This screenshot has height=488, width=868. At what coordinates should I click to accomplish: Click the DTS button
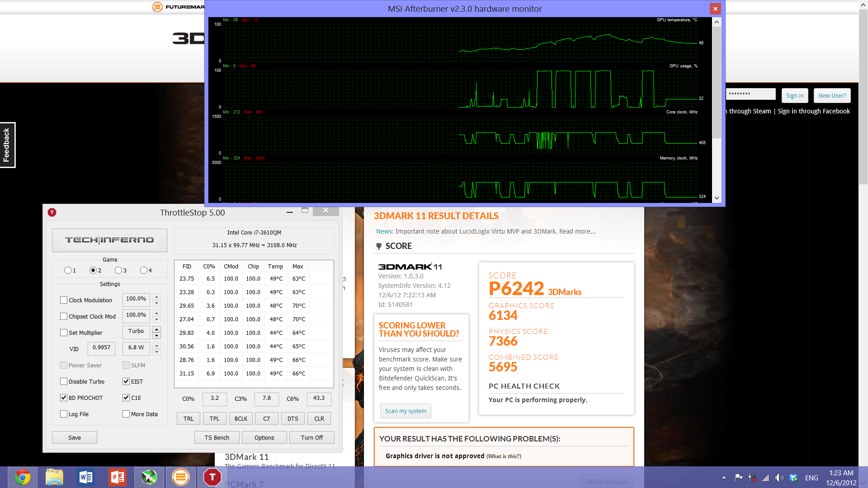coord(293,419)
